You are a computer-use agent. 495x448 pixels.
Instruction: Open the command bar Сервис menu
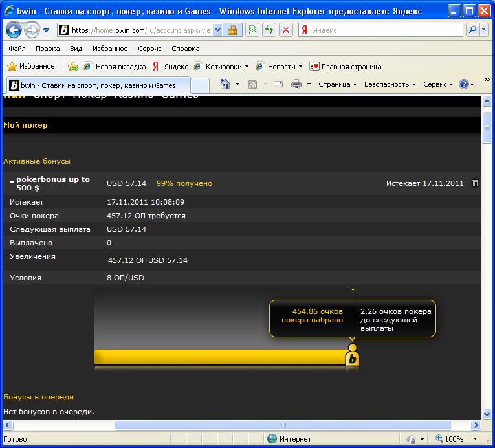pos(438,84)
